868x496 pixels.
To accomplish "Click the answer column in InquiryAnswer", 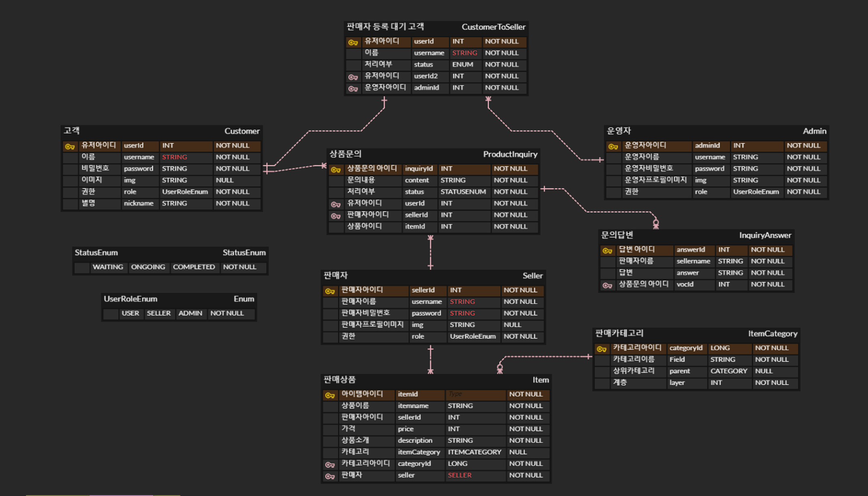I will 688,272.
